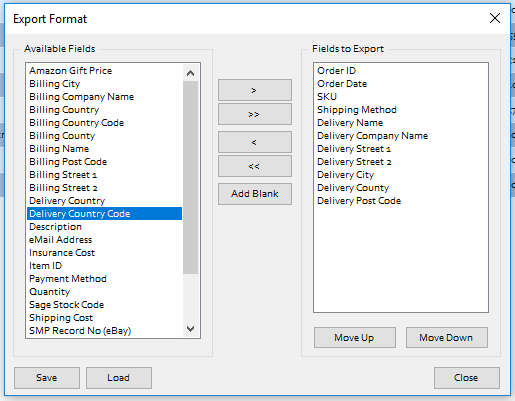This screenshot has height=401, width=515.
Task: Click the Move Up button
Action: 355,337
